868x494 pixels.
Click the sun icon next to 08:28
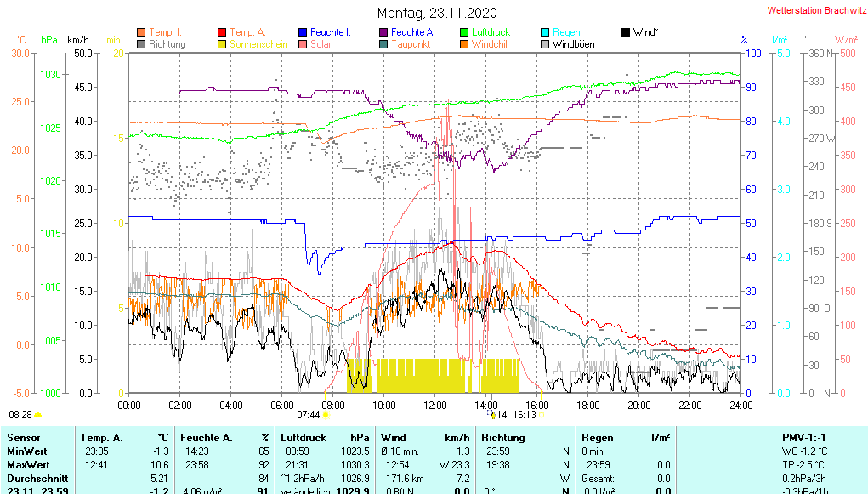pyautogui.click(x=38, y=415)
